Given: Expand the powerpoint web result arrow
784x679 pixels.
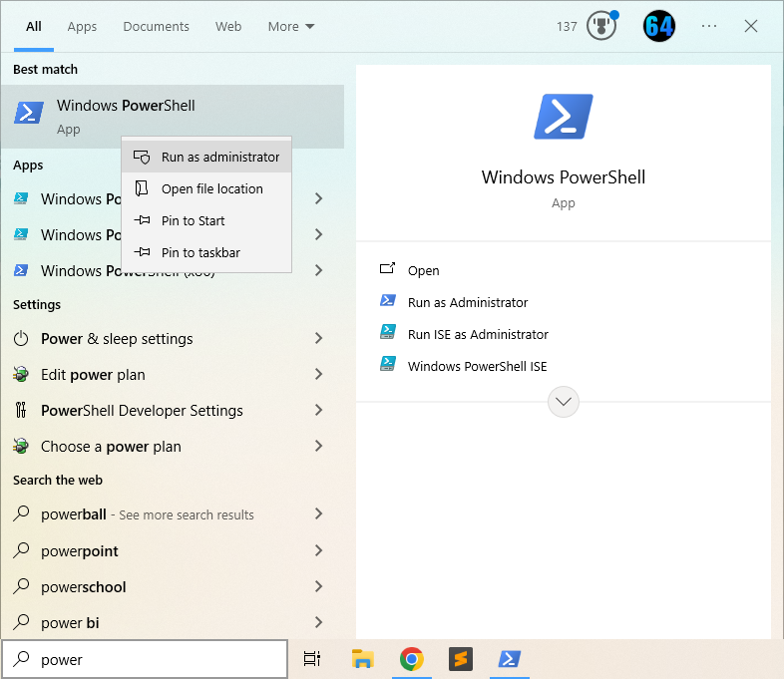Looking at the screenshot, I should (x=318, y=550).
